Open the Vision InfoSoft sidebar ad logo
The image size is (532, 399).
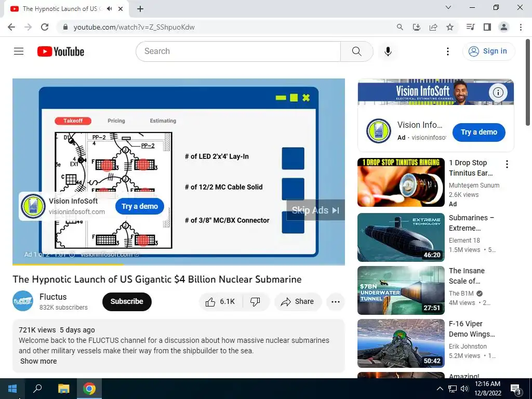(x=379, y=131)
